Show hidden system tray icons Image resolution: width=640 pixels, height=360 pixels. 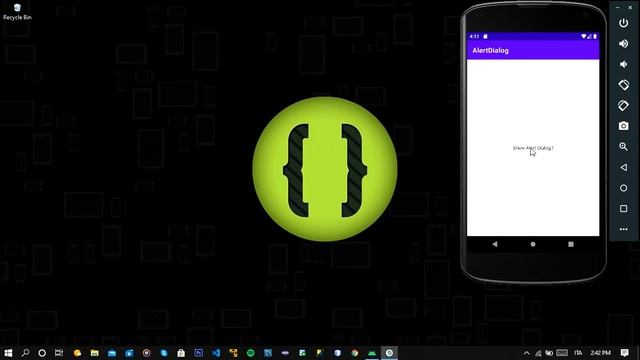coord(527,353)
